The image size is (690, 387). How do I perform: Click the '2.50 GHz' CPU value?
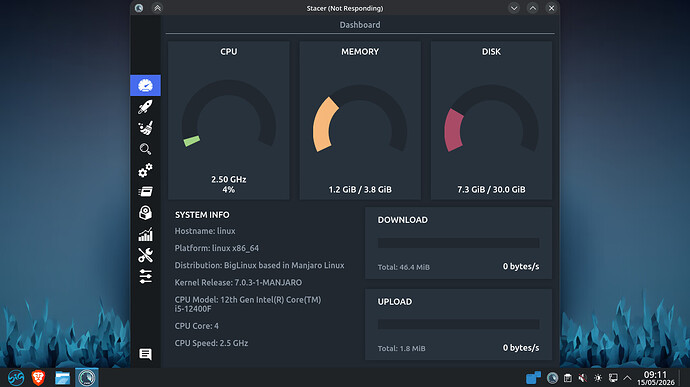tap(228, 179)
